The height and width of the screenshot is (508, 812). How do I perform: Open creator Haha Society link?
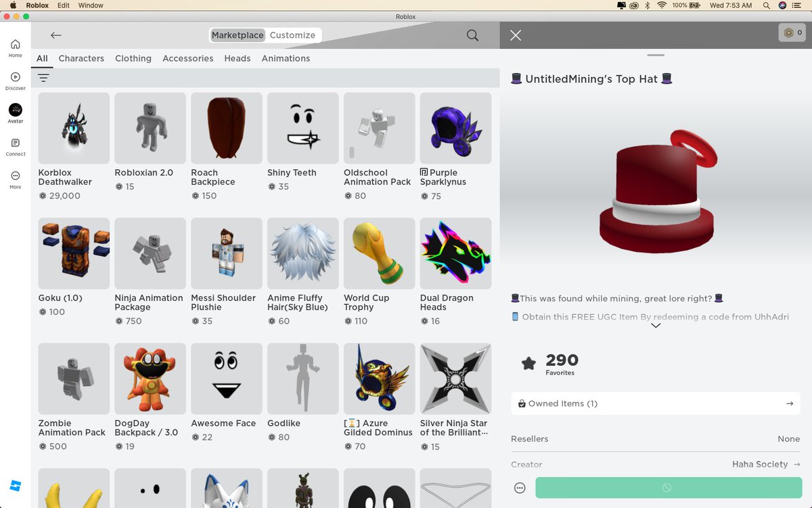(x=766, y=465)
